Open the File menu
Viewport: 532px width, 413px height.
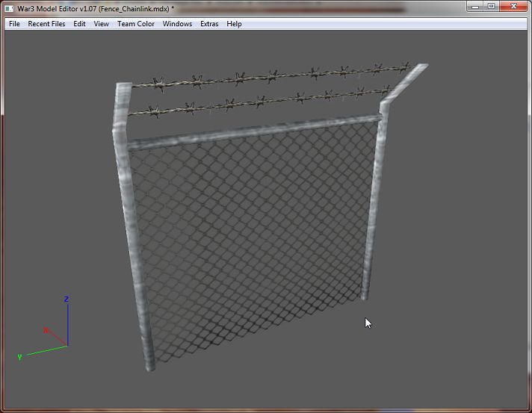pyautogui.click(x=14, y=24)
